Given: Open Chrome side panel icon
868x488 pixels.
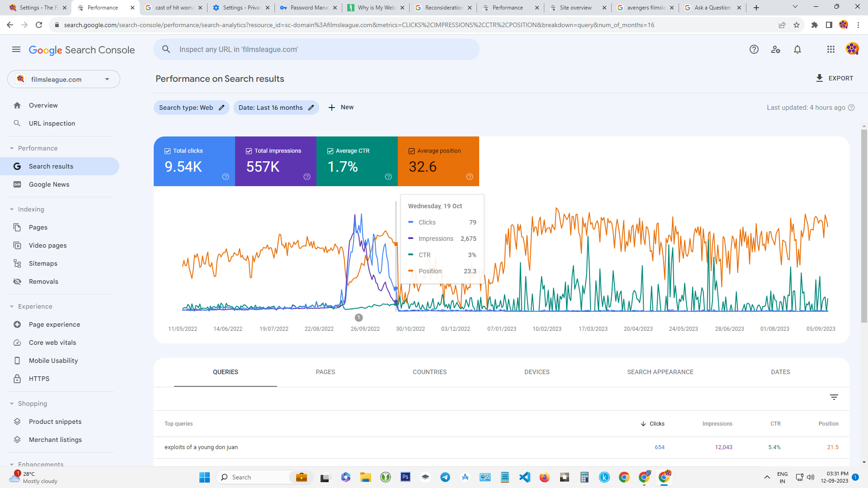Looking at the screenshot, I should (829, 25).
